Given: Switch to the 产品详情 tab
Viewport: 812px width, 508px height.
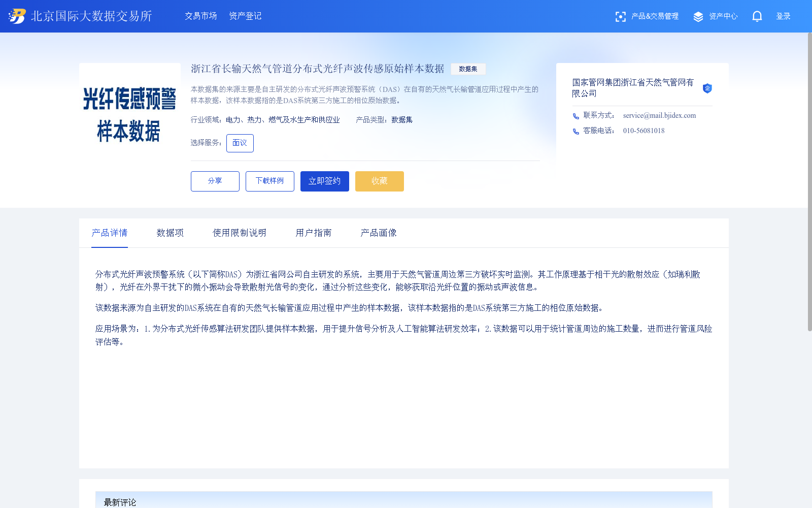Looking at the screenshot, I should pyautogui.click(x=110, y=233).
